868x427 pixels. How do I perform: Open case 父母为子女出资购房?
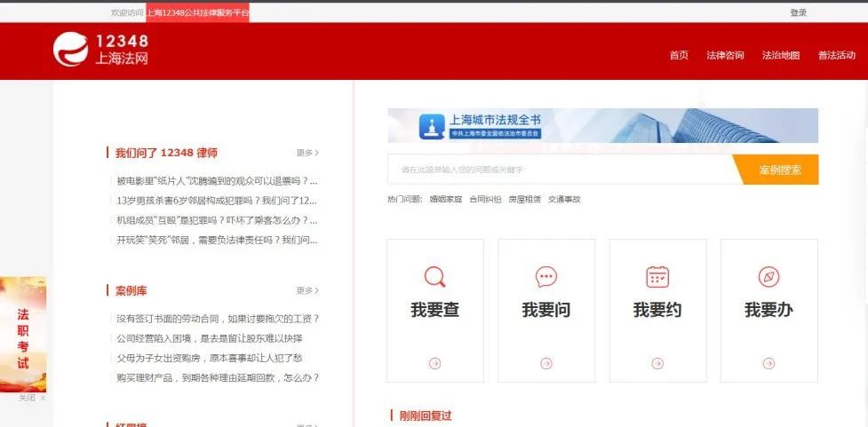210,359
